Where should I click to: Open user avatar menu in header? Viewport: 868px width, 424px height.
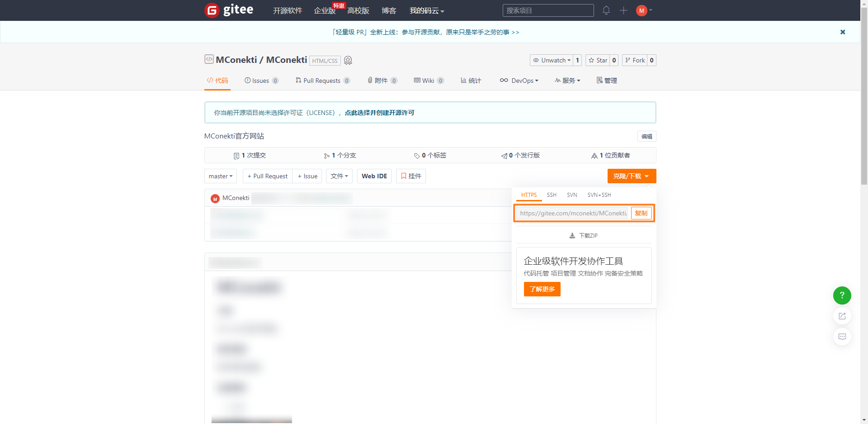644,10
